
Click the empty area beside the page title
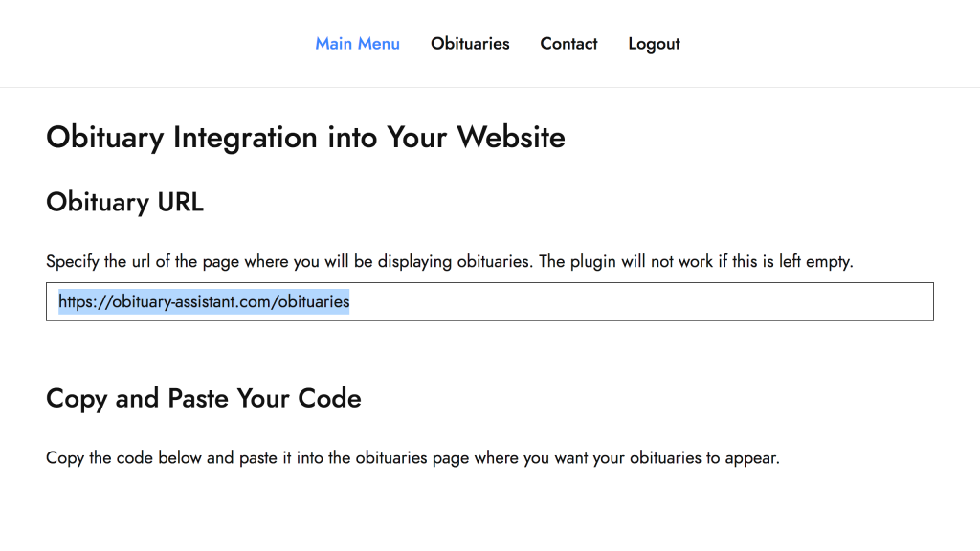766,137
